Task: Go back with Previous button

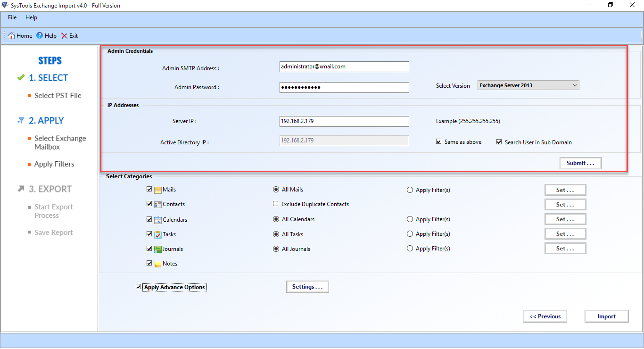Action: click(x=545, y=316)
